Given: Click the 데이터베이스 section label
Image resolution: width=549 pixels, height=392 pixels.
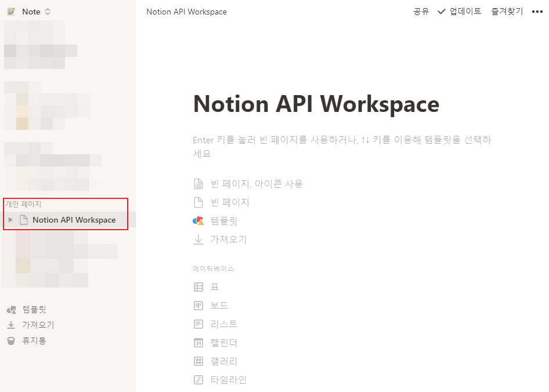Looking at the screenshot, I should 213,268.
